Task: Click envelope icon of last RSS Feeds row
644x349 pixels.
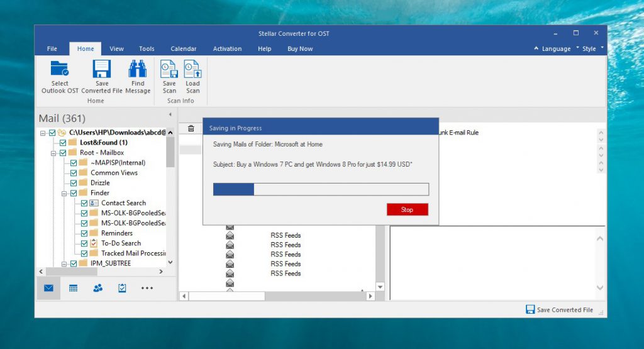Action: pyautogui.click(x=230, y=274)
